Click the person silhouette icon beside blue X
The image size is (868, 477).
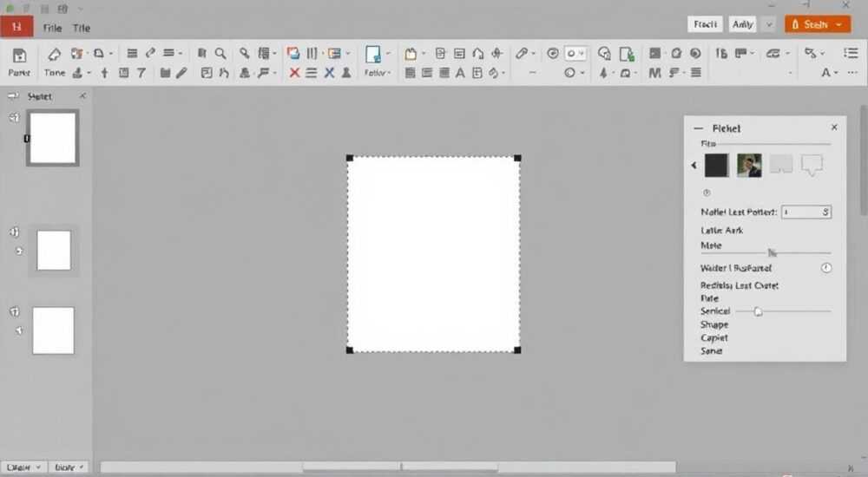click(346, 73)
